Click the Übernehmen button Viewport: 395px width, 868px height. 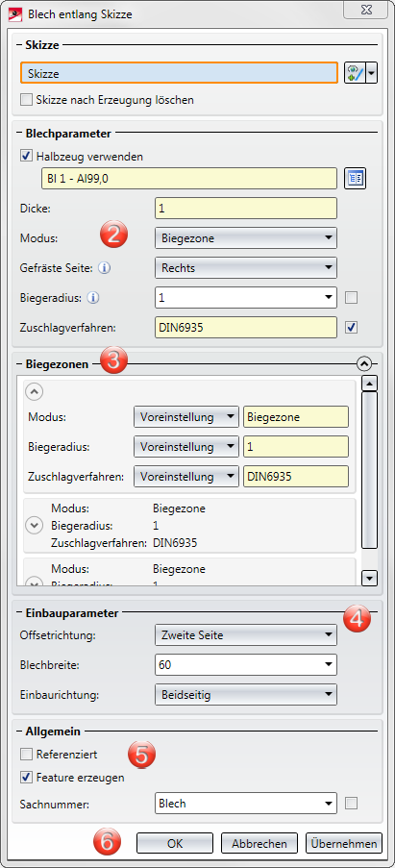[x=344, y=843]
